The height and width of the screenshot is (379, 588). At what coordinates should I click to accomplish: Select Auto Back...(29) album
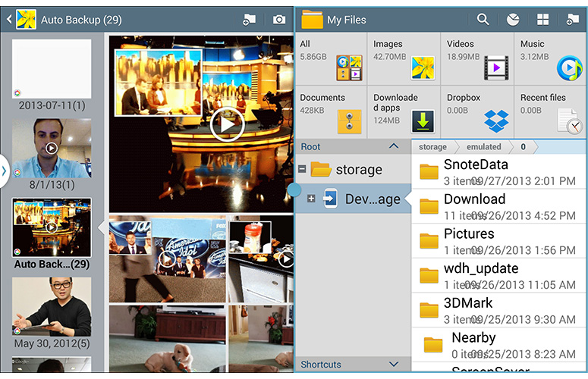[x=52, y=233]
